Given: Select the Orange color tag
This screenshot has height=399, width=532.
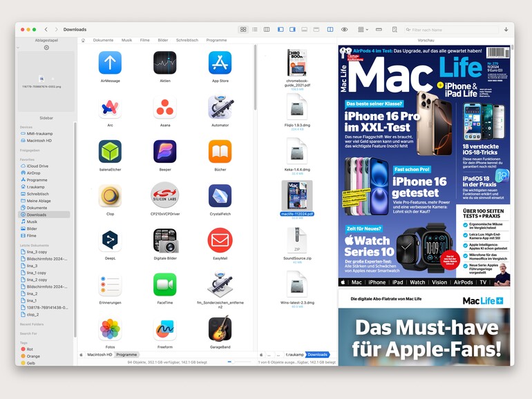Looking at the screenshot, I should point(33,356).
